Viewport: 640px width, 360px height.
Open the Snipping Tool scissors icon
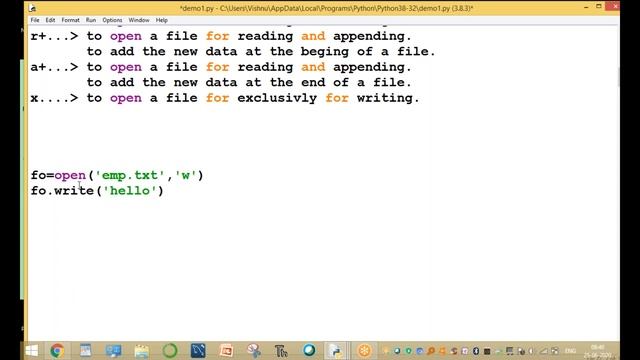[254, 351]
